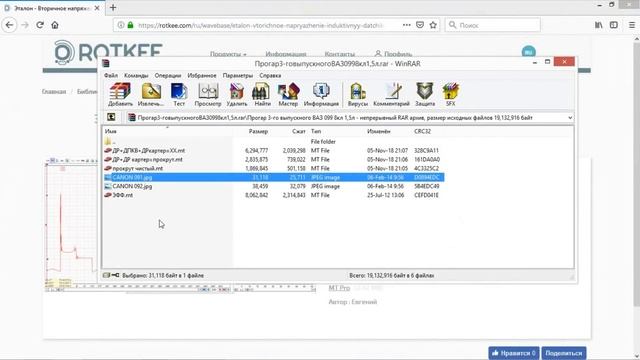
Task: Go up one folder level in WinRAR
Action: 111,118
